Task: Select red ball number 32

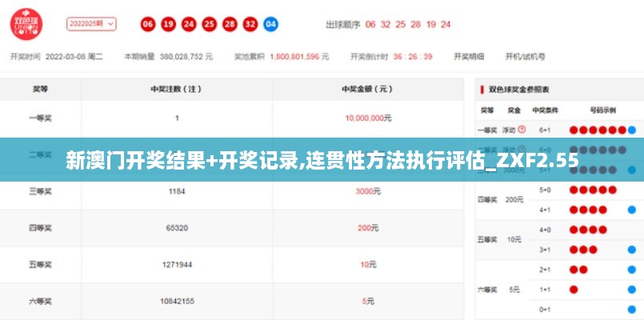Action: [250, 24]
